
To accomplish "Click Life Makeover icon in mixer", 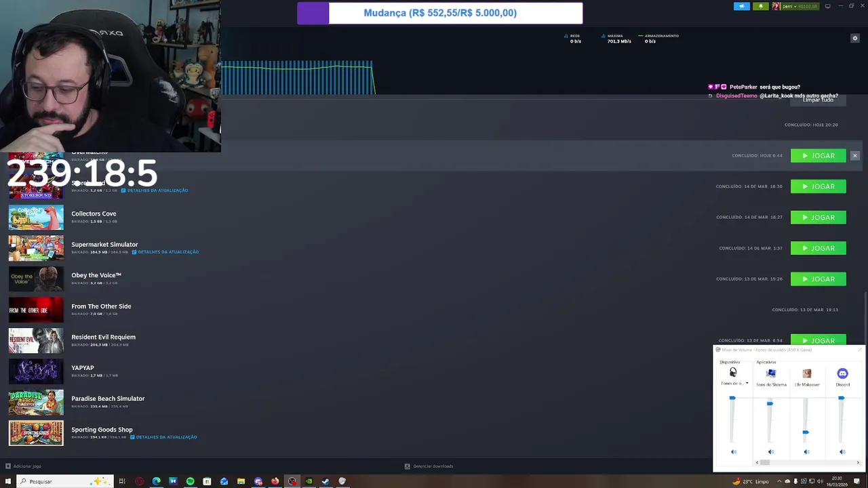I will (x=806, y=373).
